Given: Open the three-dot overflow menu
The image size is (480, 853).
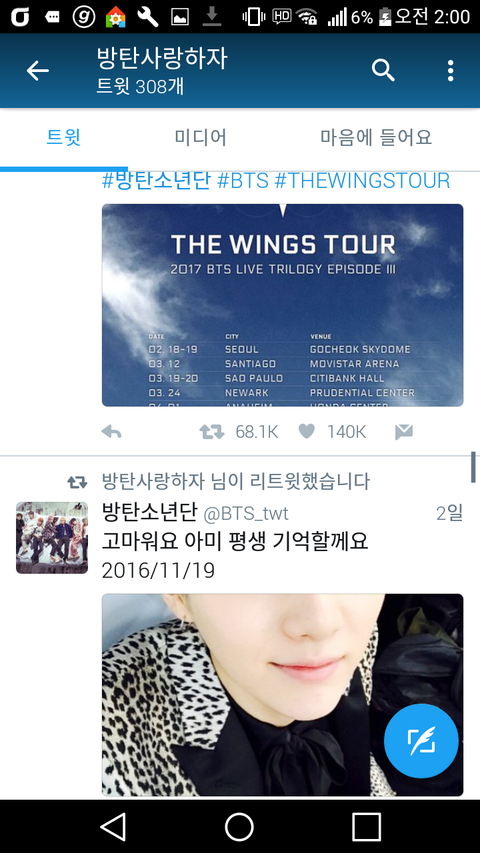Looking at the screenshot, I should pyautogui.click(x=450, y=71).
